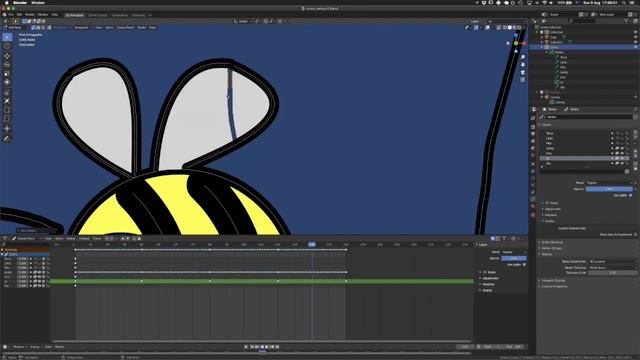Screen dimensions: 640x360
Task: Remove the active layer with the minus button
Action: point(636,138)
